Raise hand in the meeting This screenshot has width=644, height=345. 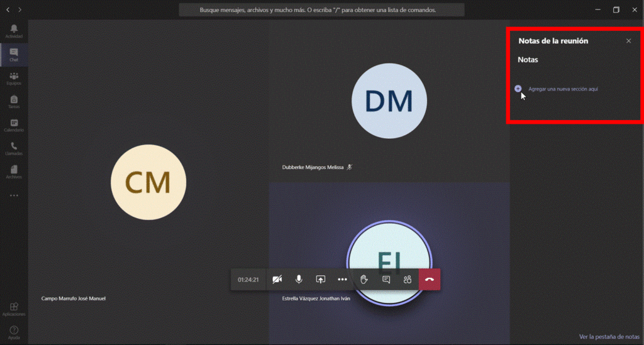(x=364, y=280)
